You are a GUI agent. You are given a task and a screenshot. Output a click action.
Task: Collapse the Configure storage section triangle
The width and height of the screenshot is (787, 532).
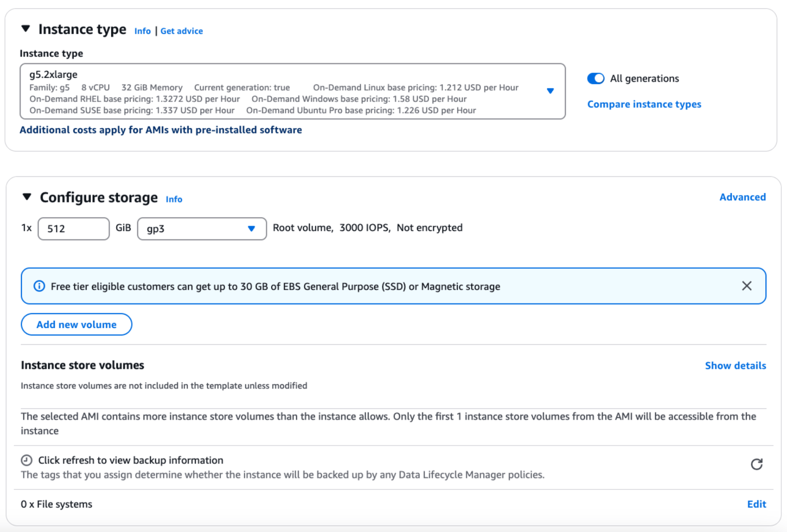click(27, 197)
